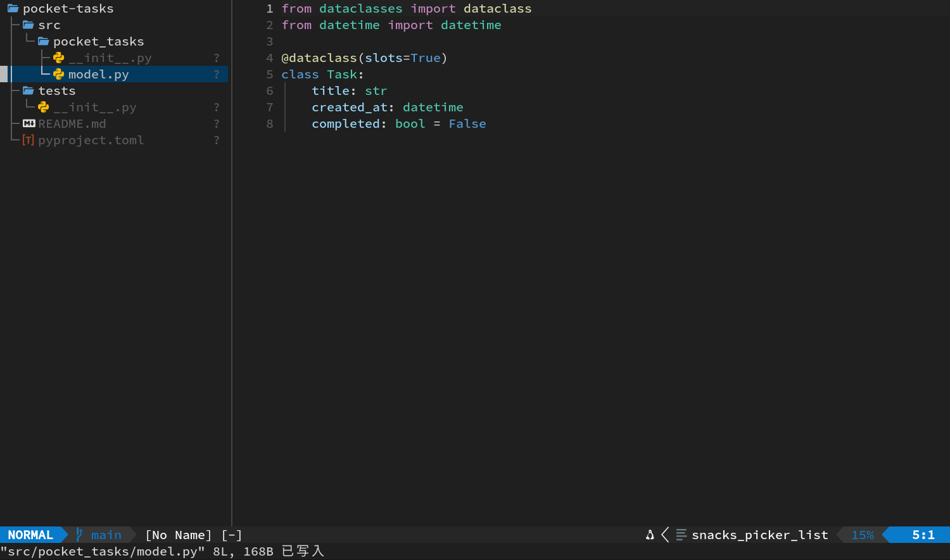950x560 pixels.
Task: Click the 'str' type annotation
Action: coord(376,91)
